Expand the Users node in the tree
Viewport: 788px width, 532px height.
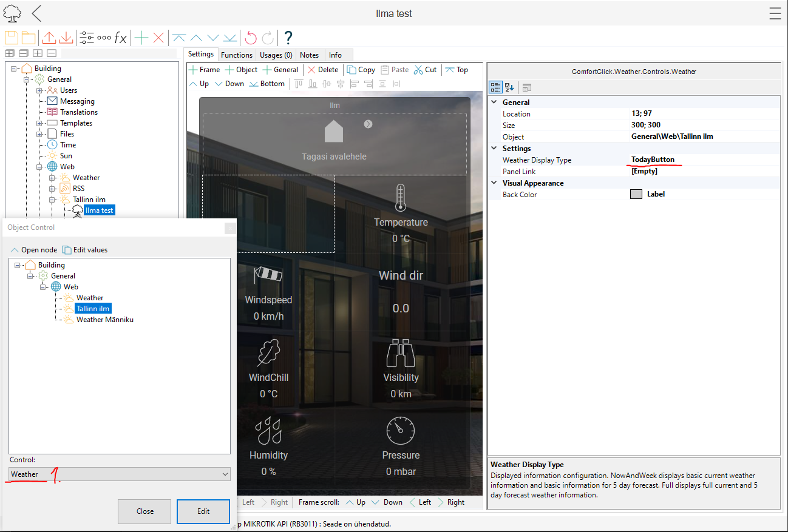pyautogui.click(x=39, y=90)
